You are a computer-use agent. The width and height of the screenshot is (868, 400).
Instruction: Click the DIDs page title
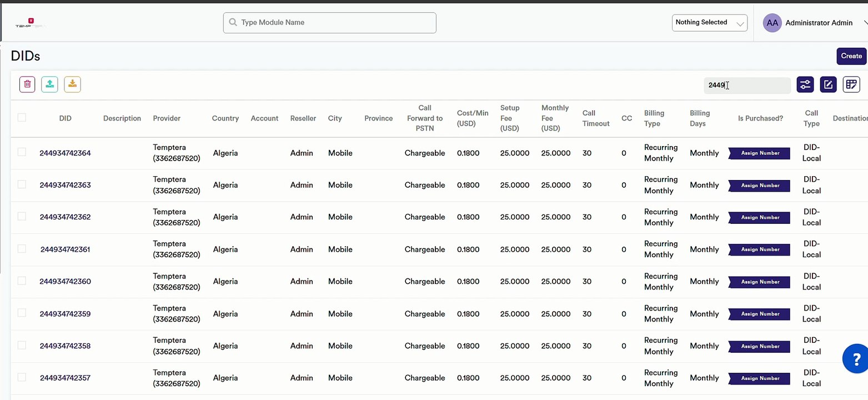pyautogui.click(x=26, y=56)
